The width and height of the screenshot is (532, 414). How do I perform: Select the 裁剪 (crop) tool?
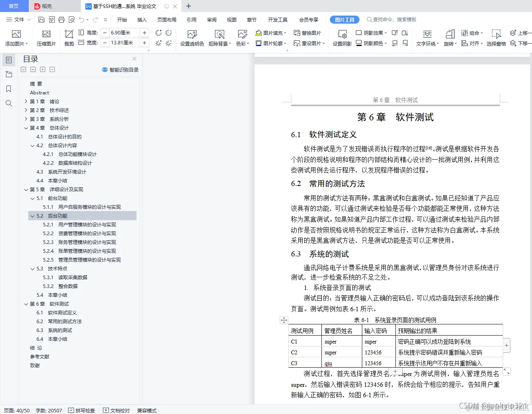[x=69, y=38]
